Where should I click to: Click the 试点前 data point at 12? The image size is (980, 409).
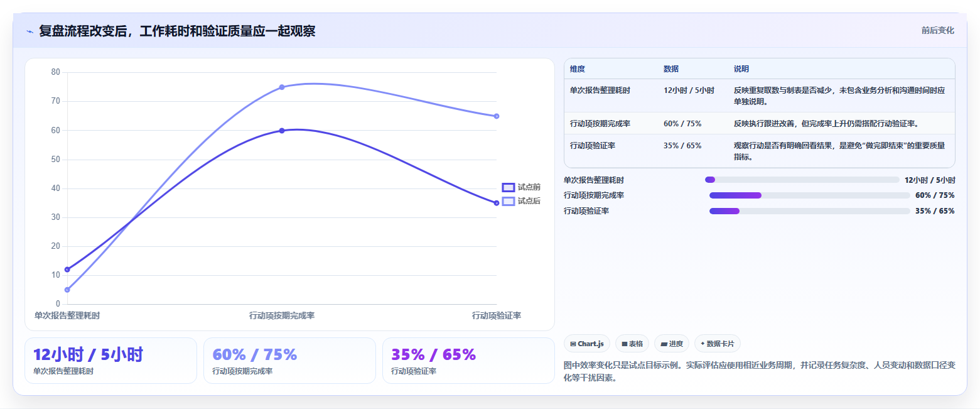(67, 270)
